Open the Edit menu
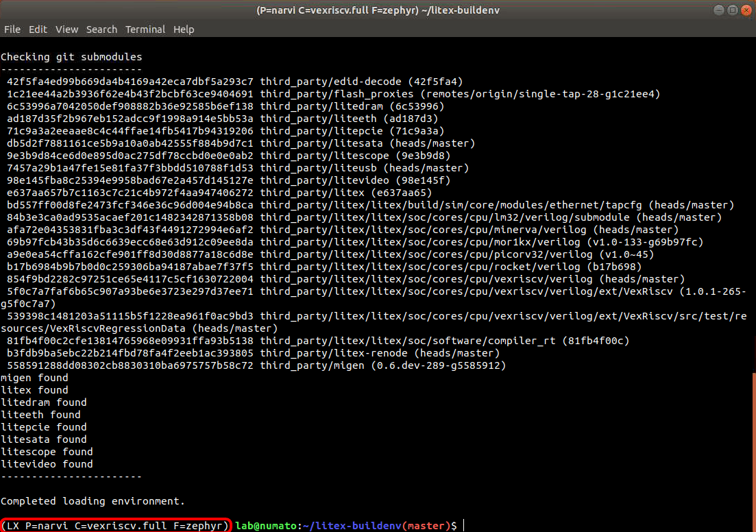 (x=38, y=29)
